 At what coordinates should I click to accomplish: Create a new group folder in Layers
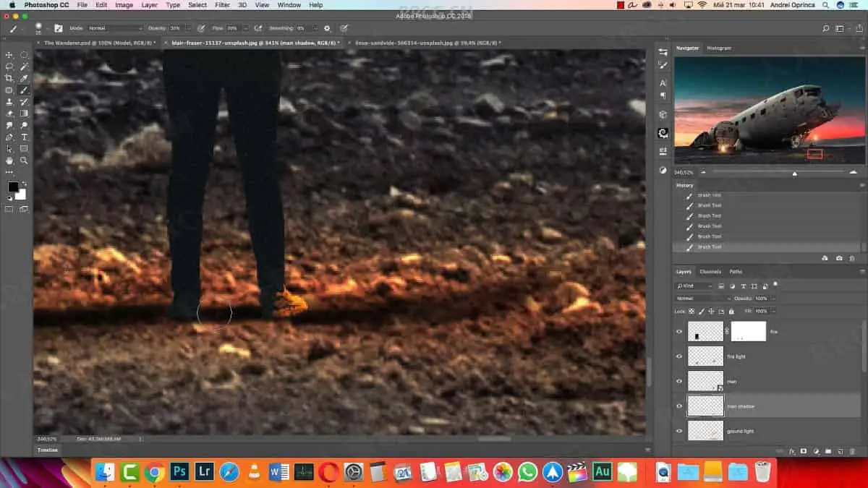[x=828, y=451]
